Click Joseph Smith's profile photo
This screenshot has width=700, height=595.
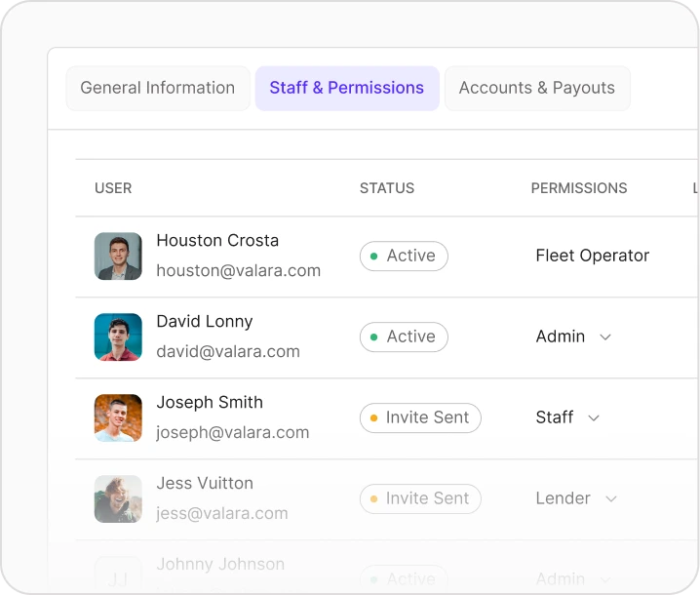coord(118,417)
